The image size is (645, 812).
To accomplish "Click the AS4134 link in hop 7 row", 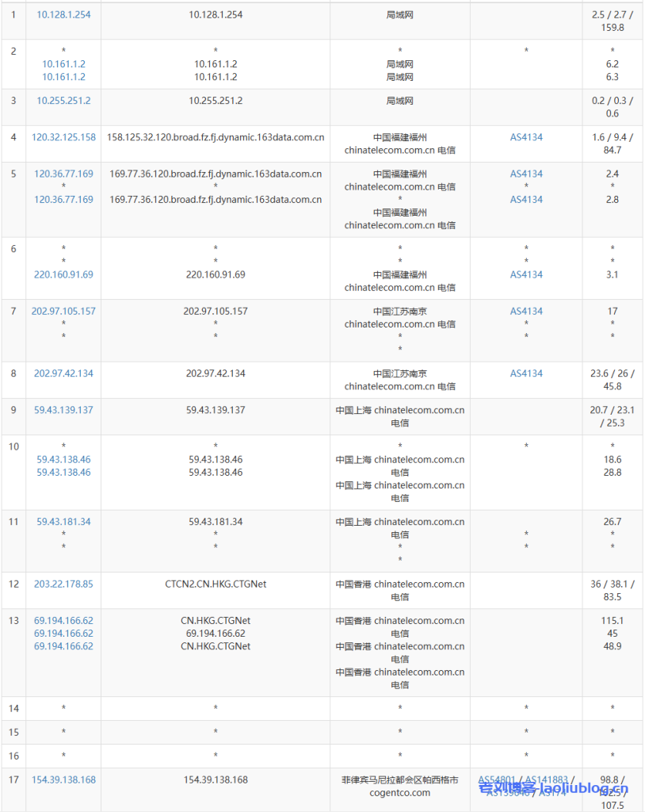I will pyautogui.click(x=526, y=311).
